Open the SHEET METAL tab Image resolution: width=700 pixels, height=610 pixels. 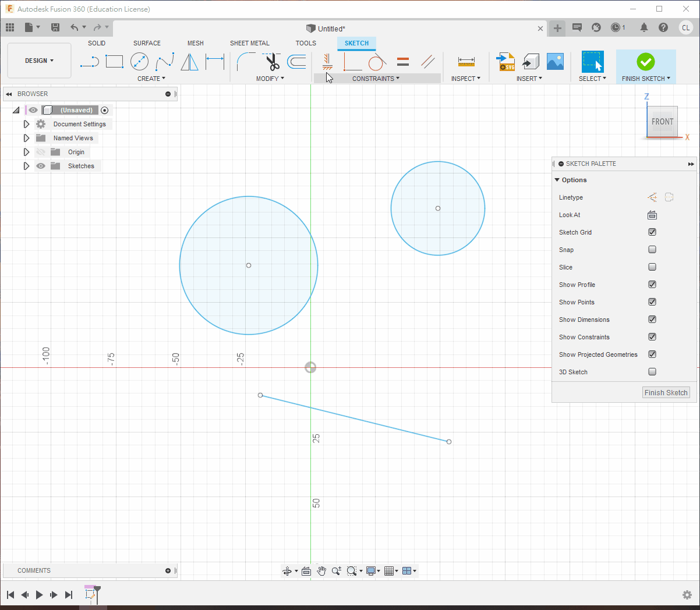point(249,43)
